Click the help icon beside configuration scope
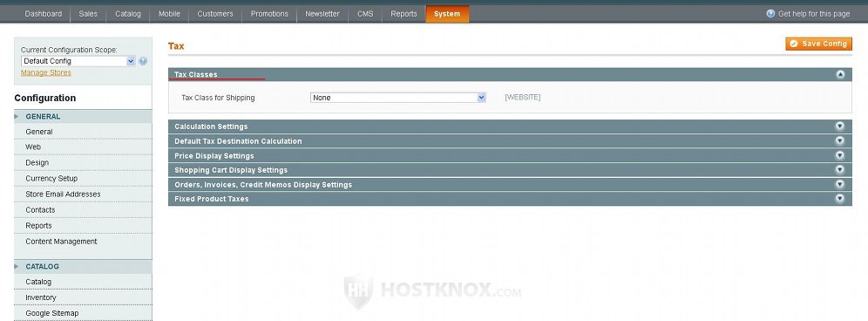This screenshot has width=868, height=321. click(x=143, y=61)
